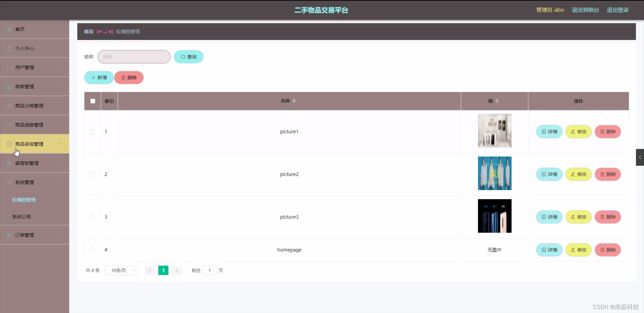Select the 首页 home icon in sidebar
This screenshot has height=313, width=644.
click(9, 30)
